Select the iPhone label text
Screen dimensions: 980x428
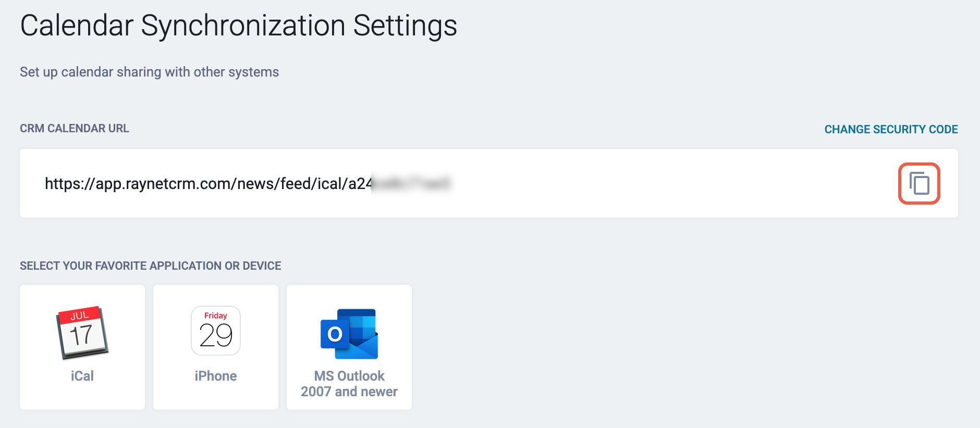point(216,376)
